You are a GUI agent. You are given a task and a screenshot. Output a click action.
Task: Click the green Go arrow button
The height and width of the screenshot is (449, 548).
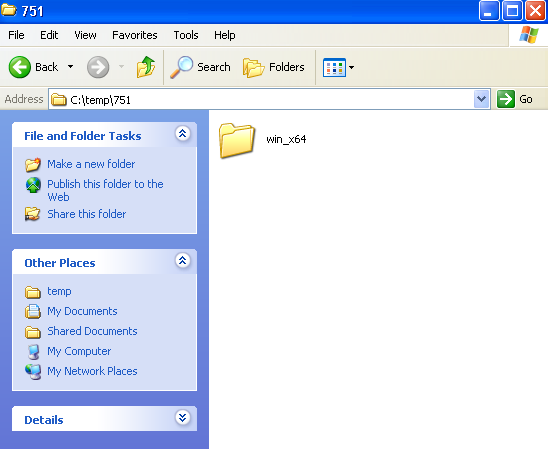pyautogui.click(x=505, y=99)
